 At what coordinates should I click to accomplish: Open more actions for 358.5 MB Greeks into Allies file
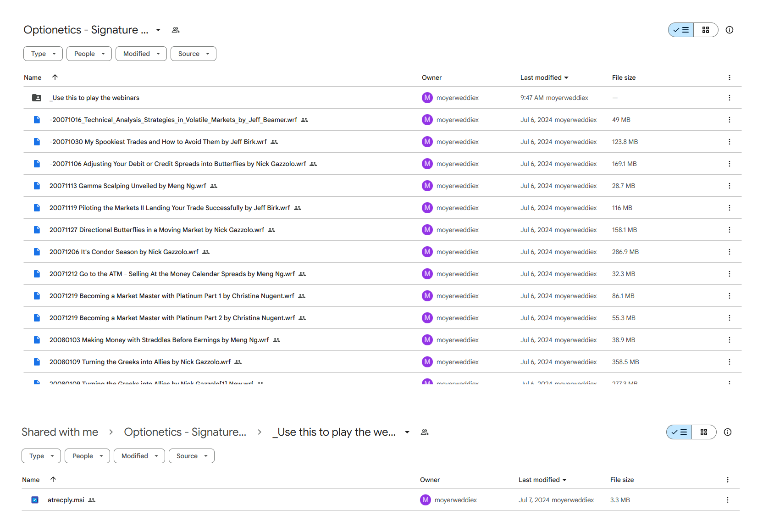(x=730, y=362)
